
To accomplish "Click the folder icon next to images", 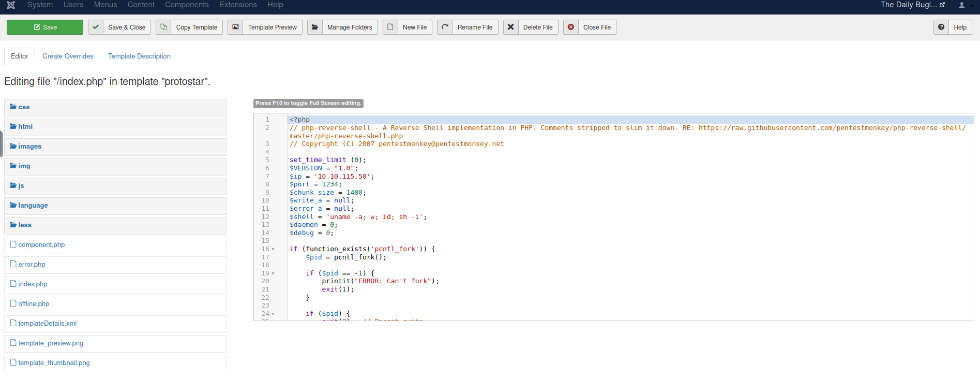I will tap(13, 146).
